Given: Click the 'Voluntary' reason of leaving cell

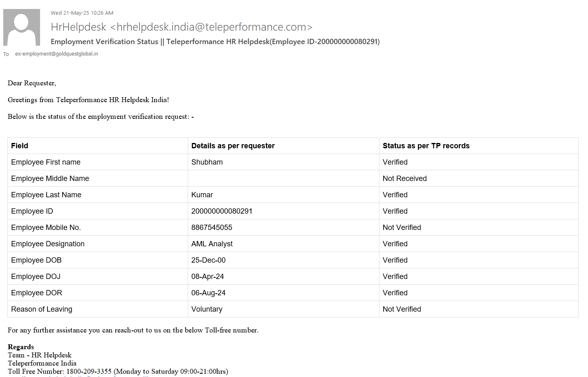Looking at the screenshot, I should 206,309.
